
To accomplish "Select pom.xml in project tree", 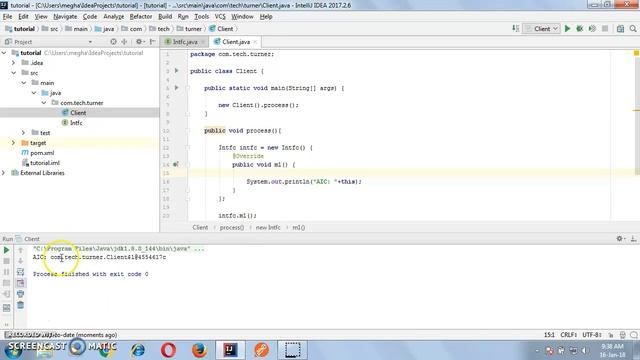I will [42, 153].
